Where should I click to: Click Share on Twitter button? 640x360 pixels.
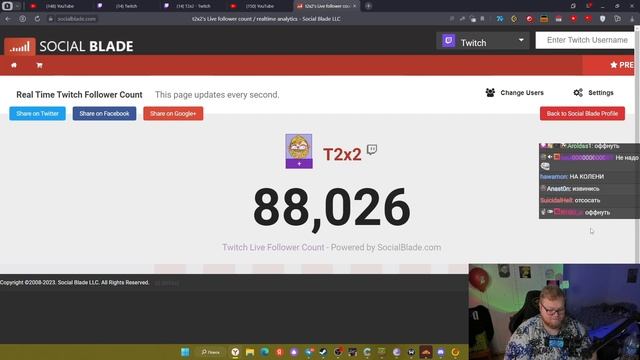(x=38, y=113)
